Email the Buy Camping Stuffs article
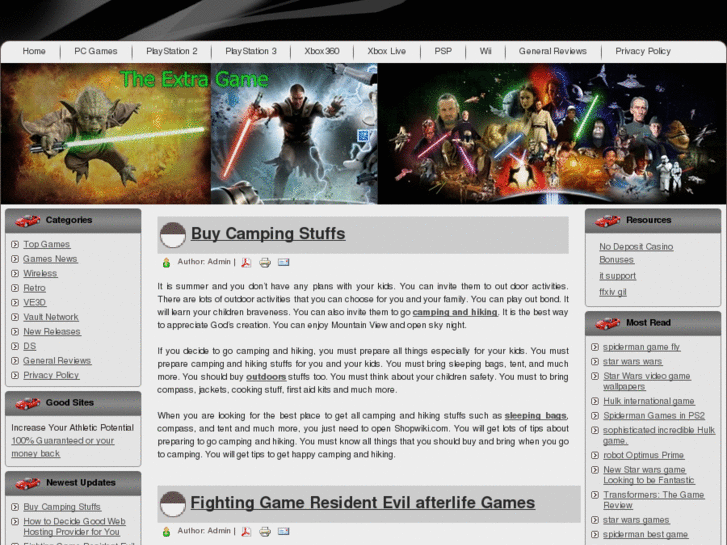This screenshot has width=727, height=545. point(283,262)
